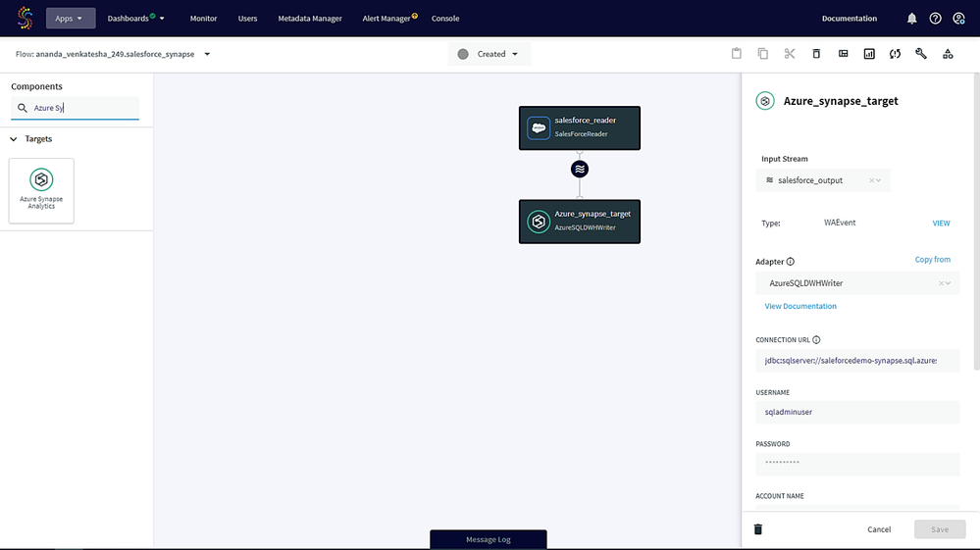Click the stream connector wave icon
The height and width of the screenshot is (550, 980).
pyautogui.click(x=580, y=170)
